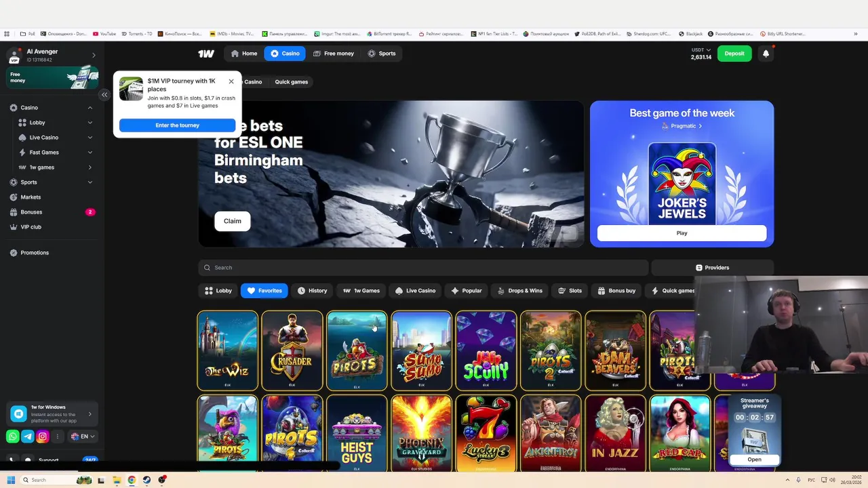The height and width of the screenshot is (488, 868).
Task: Open Instagram social icon
Action: [43, 436]
